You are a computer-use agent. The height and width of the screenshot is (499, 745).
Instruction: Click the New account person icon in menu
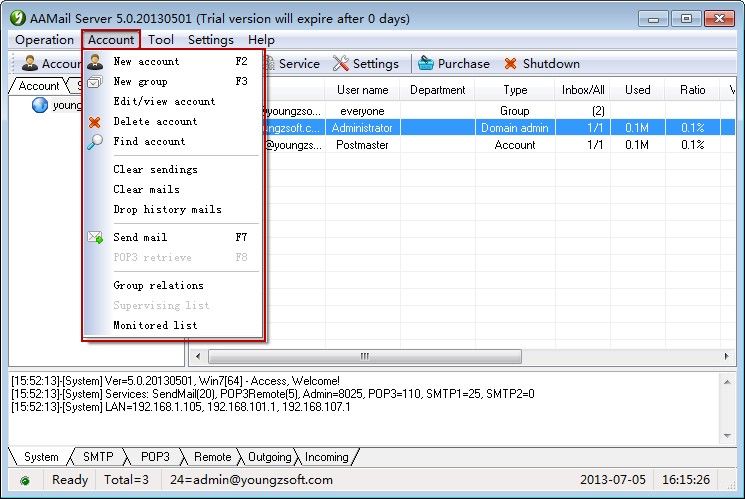[x=95, y=62]
